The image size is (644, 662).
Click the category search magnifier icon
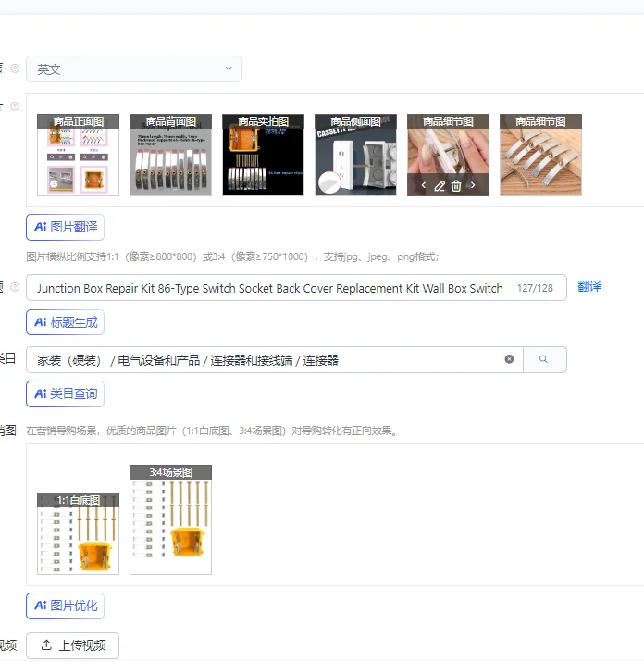pos(543,359)
